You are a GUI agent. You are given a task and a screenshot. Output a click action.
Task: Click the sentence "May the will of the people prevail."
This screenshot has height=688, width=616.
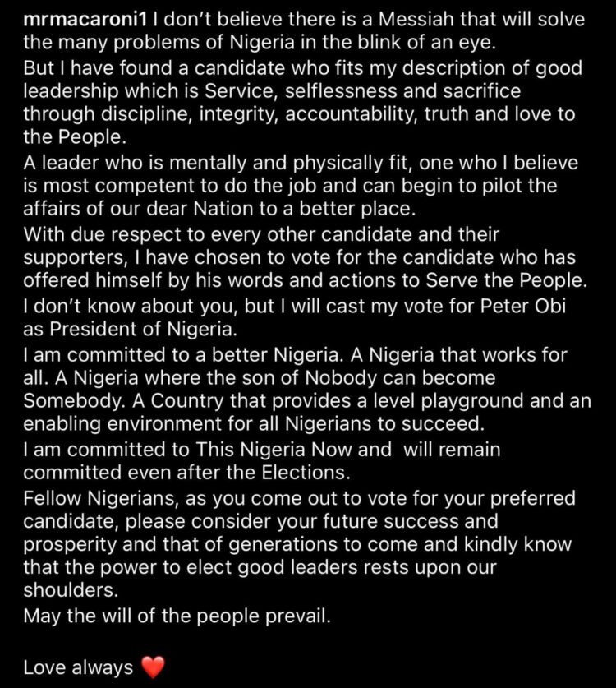point(177,616)
